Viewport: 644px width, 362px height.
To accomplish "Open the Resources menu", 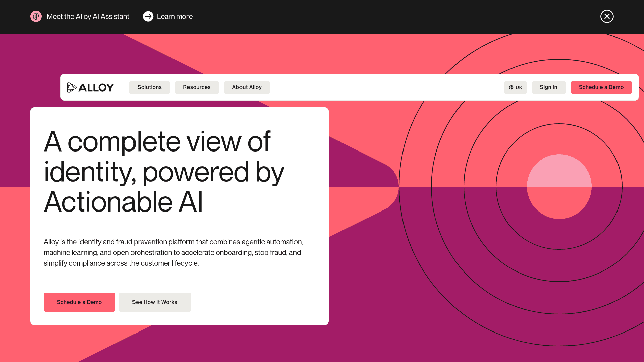I will [197, 87].
